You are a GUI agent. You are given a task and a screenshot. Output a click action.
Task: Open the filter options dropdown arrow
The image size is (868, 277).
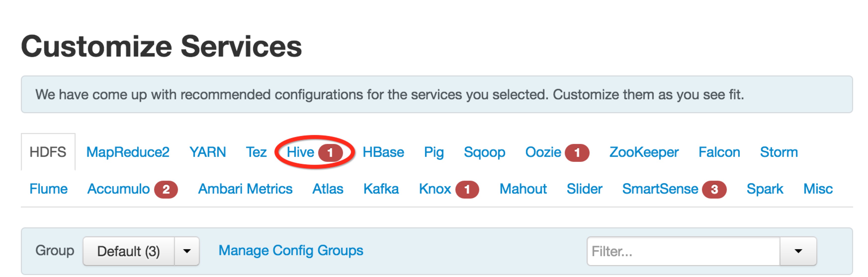pyautogui.click(x=798, y=251)
